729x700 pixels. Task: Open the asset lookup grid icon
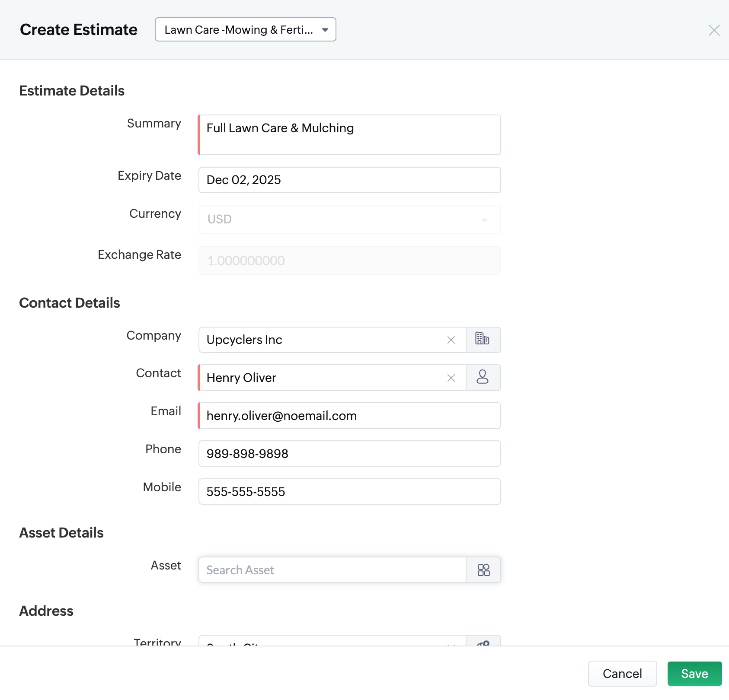483,570
